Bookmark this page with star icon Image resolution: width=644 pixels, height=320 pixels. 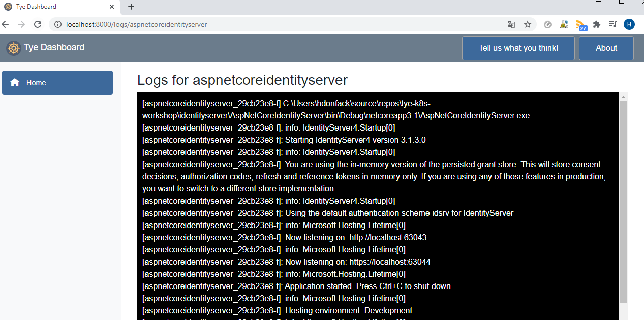(528, 24)
